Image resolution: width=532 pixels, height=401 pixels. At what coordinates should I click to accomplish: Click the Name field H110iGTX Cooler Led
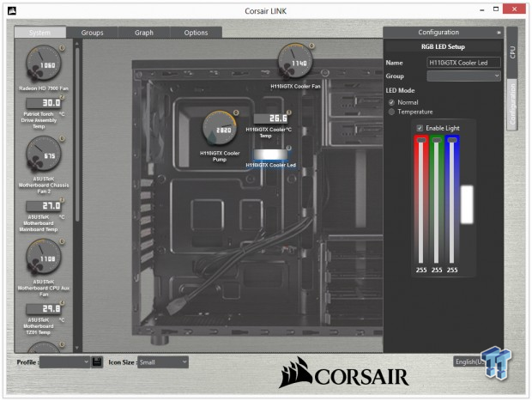(463, 63)
